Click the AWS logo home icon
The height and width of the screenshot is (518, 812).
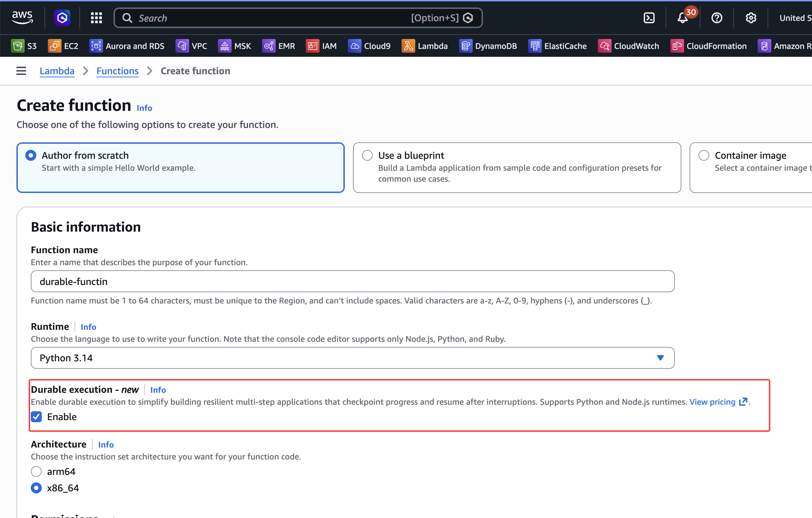coord(22,17)
